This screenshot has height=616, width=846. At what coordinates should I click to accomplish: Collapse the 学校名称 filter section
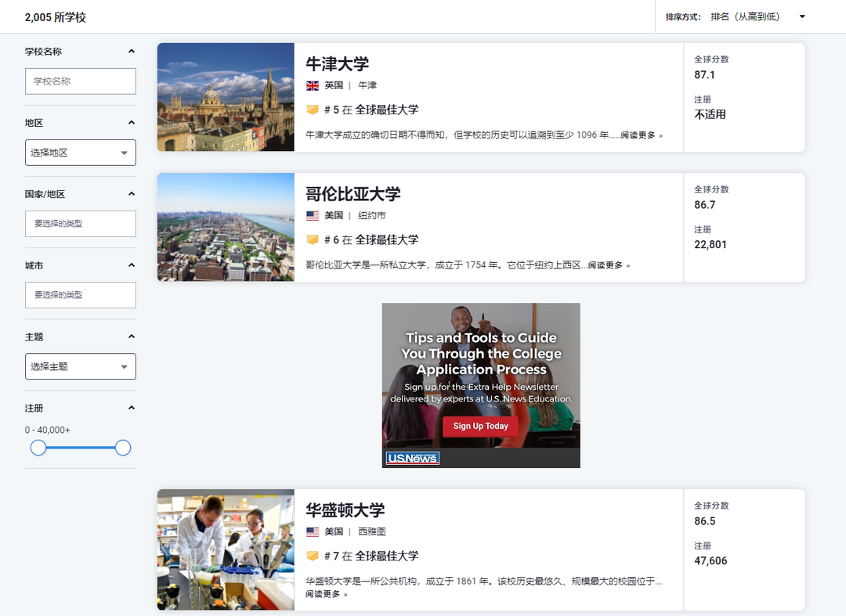(131, 51)
